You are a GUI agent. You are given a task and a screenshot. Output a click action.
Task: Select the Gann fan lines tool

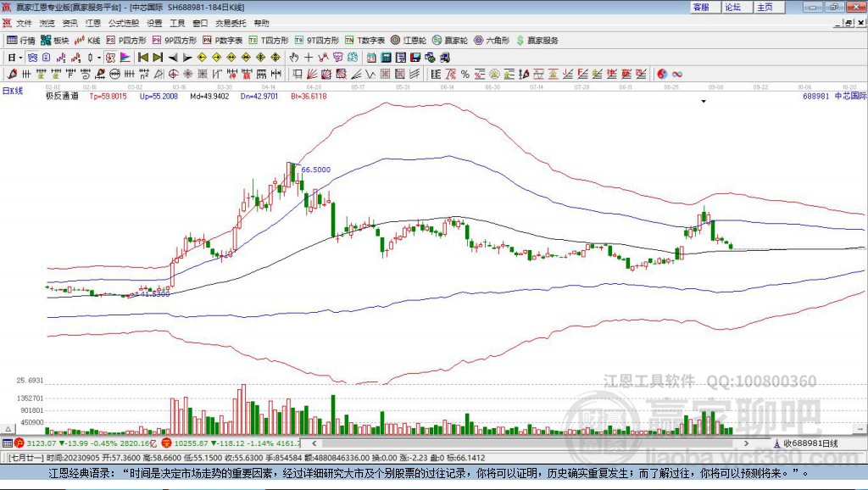coord(312,74)
